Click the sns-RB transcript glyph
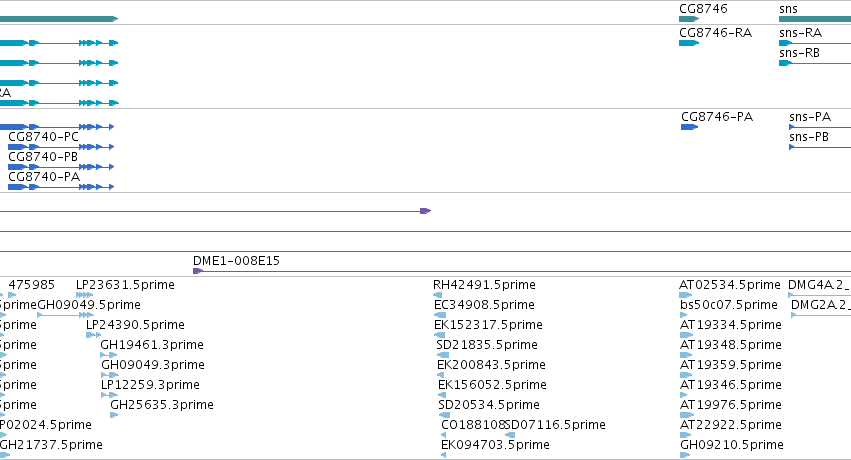851x460 pixels. point(815,63)
